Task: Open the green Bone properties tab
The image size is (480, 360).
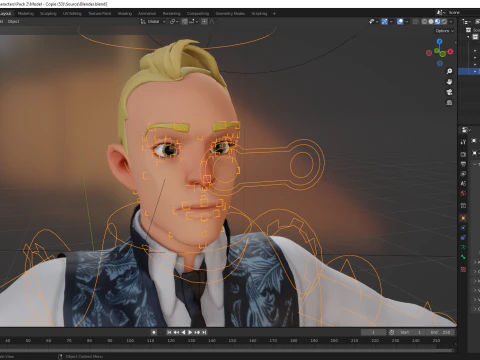Action: tap(463, 257)
